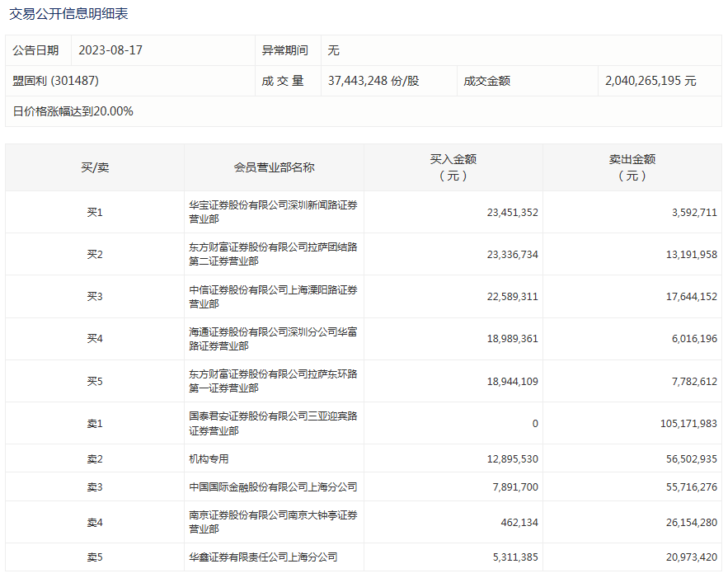Open 海通证券深圳分公司华富路证券营业部 entry

[273, 338]
